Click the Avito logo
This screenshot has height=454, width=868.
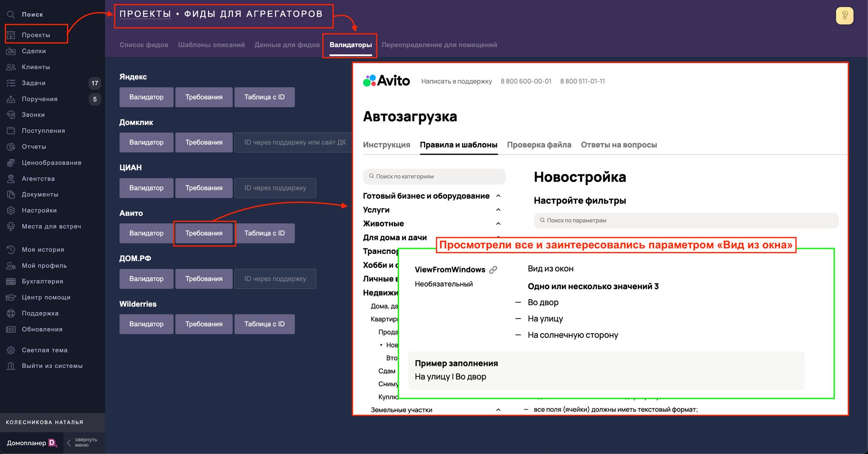pyautogui.click(x=386, y=81)
